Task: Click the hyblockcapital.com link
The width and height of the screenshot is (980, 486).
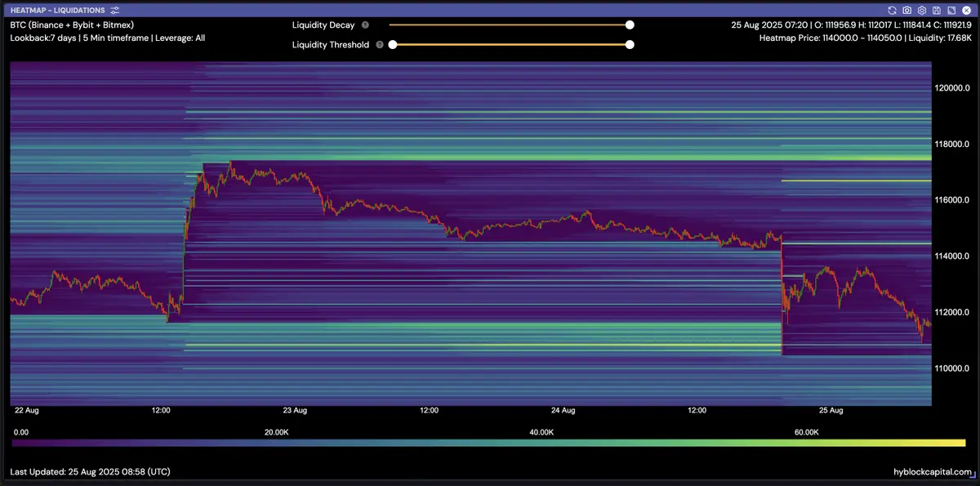Action: click(x=933, y=472)
